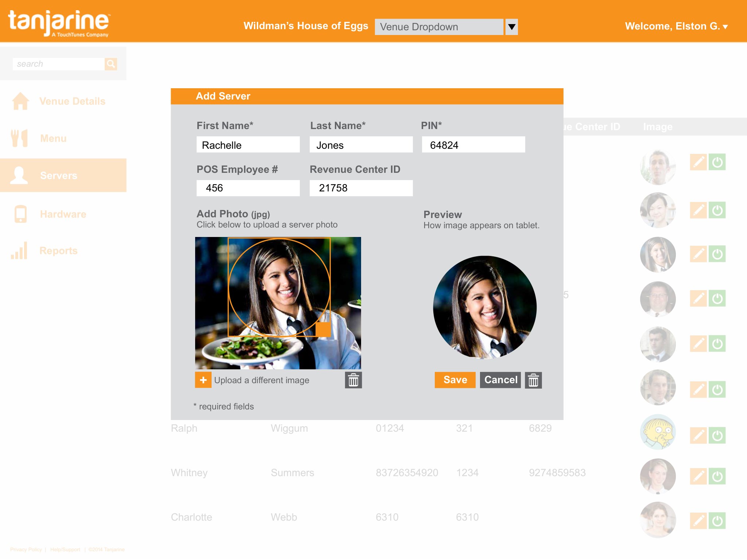Click 'Upload a different image' text
The image size is (747, 560).
coord(262,380)
